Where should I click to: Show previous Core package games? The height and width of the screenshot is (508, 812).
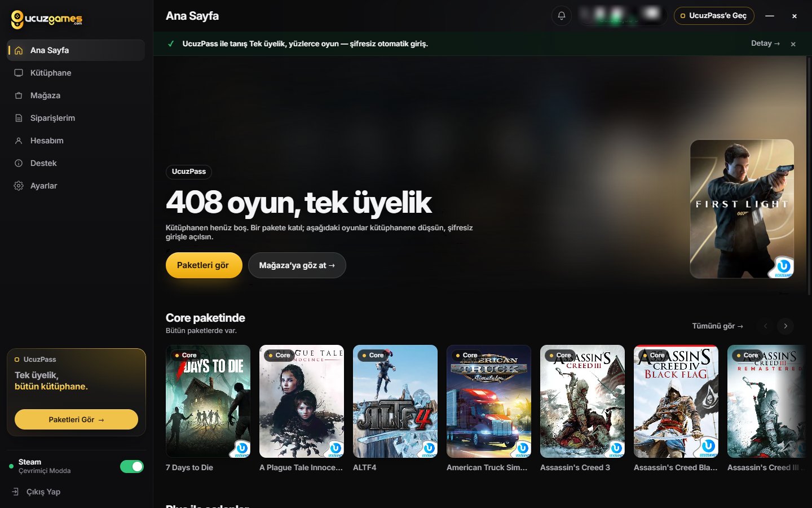click(x=765, y=326)
